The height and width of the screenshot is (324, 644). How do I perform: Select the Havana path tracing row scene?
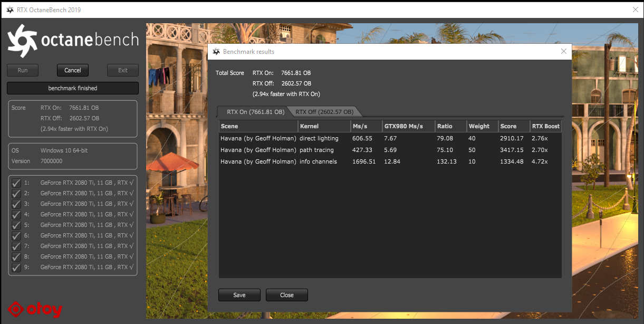258,150
